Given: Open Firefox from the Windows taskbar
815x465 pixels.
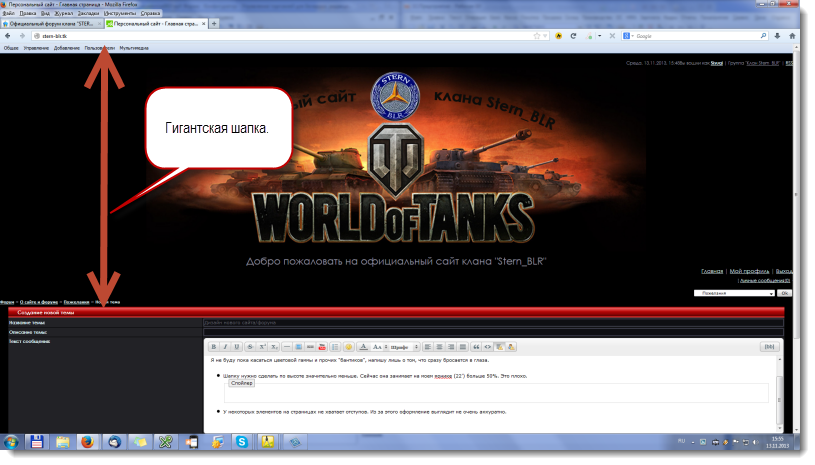Looking at the screenshot, I should (x=87, y=442).
